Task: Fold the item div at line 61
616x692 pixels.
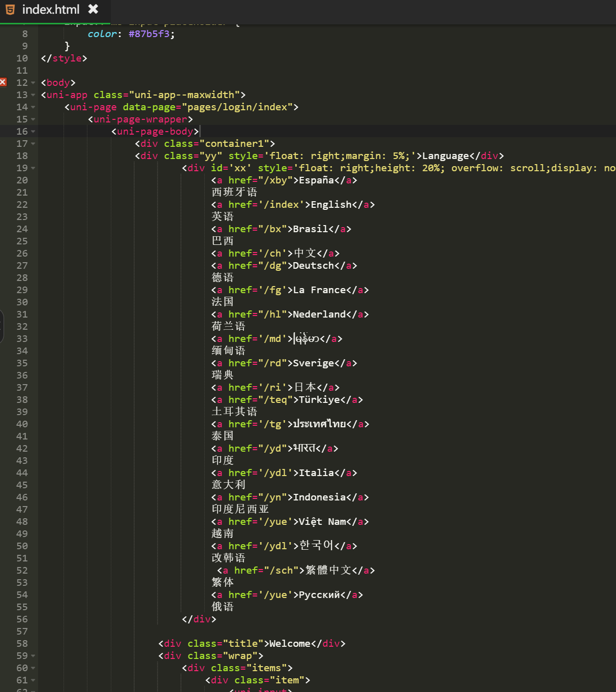Action: click(x=33, y=680)
